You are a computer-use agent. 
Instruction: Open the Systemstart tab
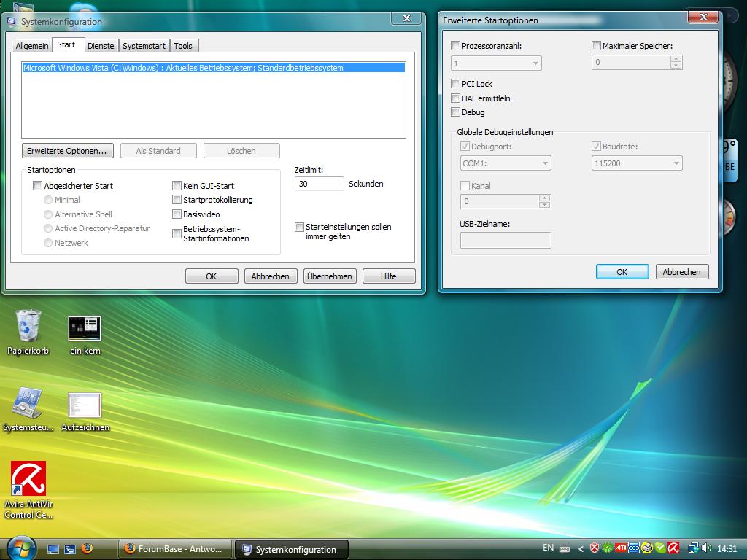coord(144,46)
